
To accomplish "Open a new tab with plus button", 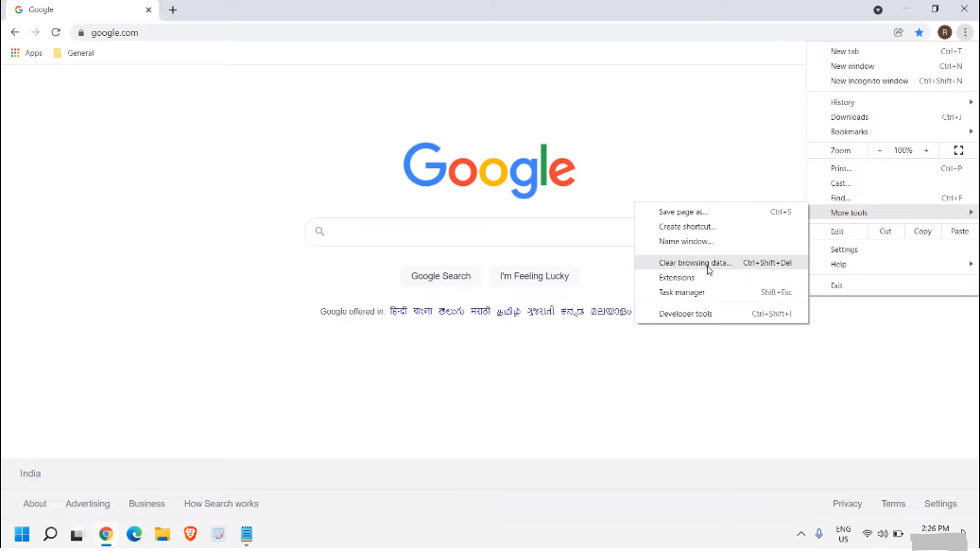I will pos(173,10).
